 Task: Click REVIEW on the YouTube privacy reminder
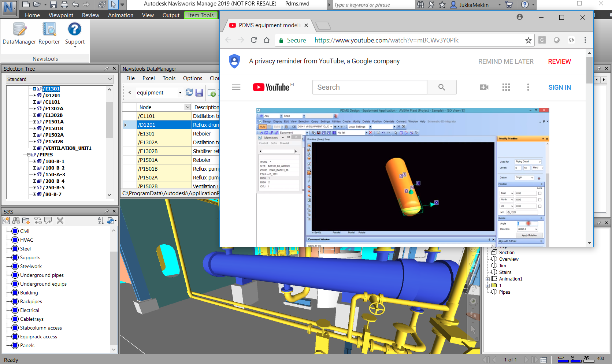[x=559, y=62]
